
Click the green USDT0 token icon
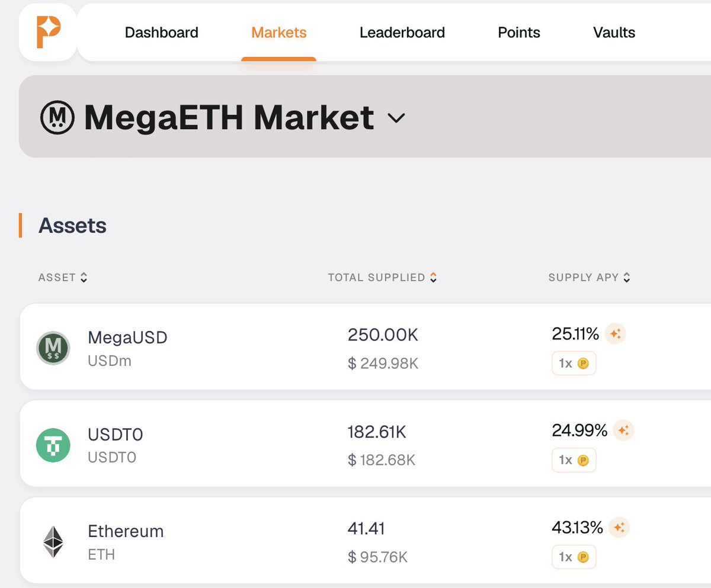pyautogui.click(x=53, y=445)
